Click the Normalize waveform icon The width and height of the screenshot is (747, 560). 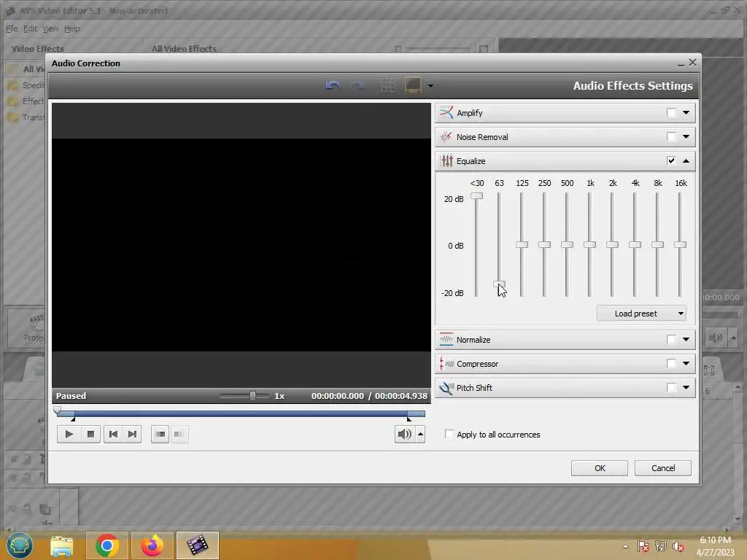(x=446, y=340)
